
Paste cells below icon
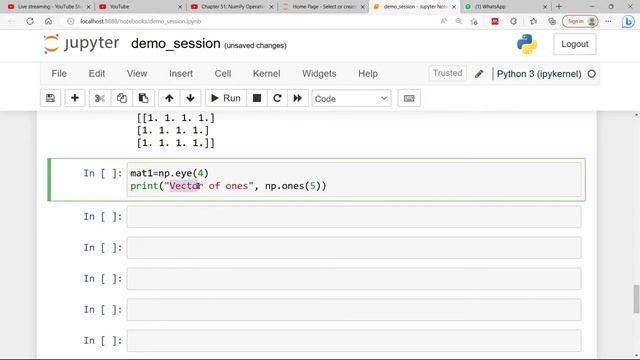tap(143, 98)
